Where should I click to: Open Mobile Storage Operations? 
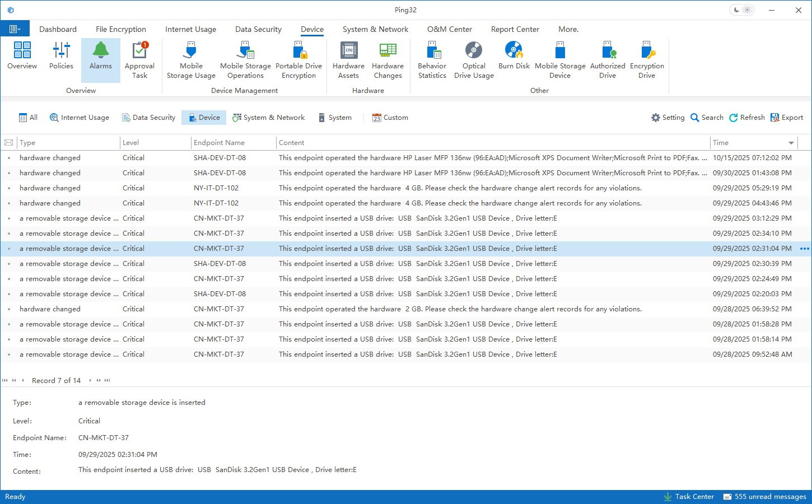[245, 60]
